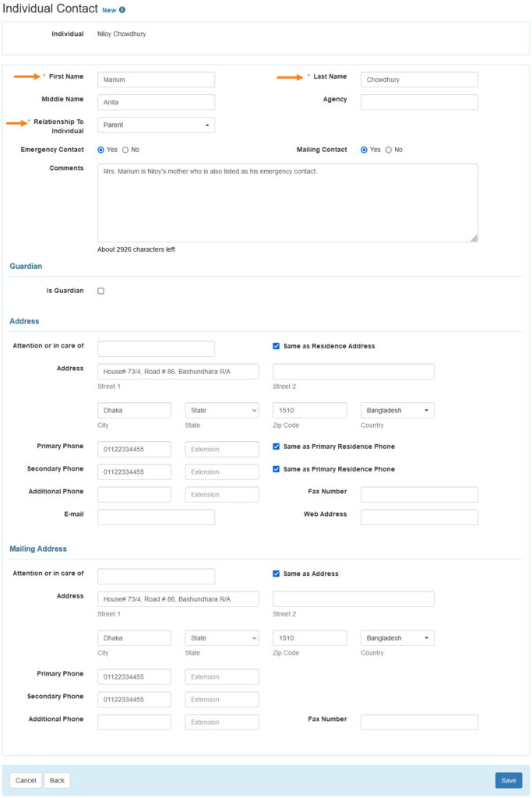Open Country dropdown in Mailing Address section
Image resolution: width=532 pixels, height=798 pixels.
(x=397, y=637)
